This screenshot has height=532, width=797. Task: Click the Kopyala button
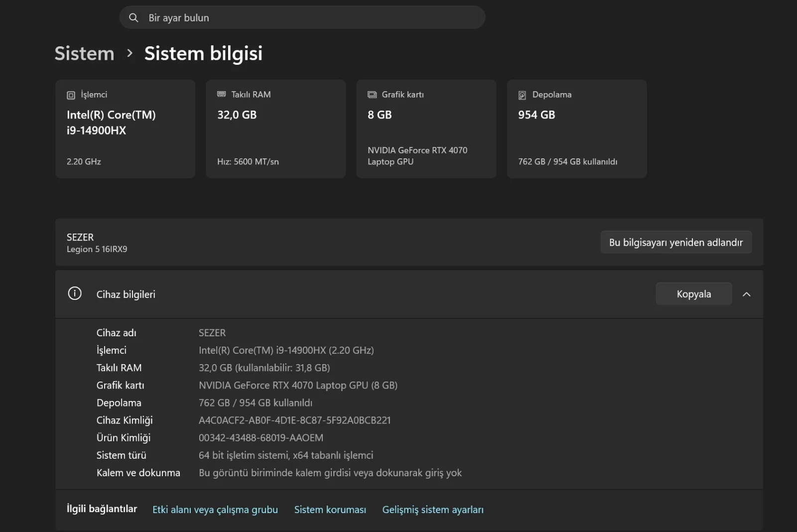tap(693, 294)
